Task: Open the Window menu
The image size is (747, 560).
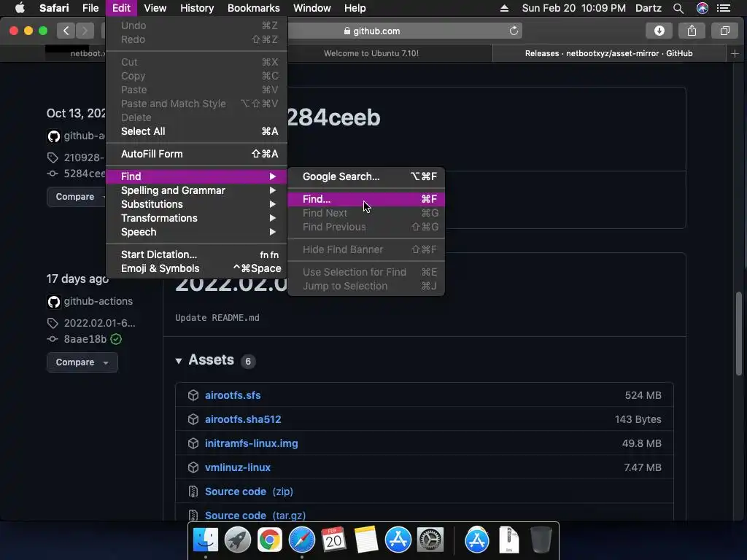Action: click(x=312, y=8)
